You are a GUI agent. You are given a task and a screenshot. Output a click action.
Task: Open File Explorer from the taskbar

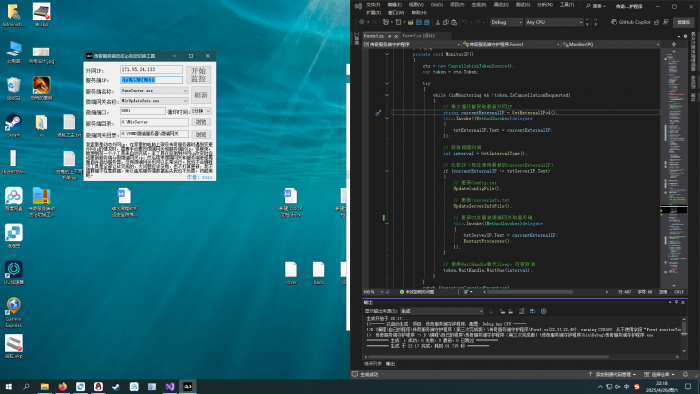45,386
